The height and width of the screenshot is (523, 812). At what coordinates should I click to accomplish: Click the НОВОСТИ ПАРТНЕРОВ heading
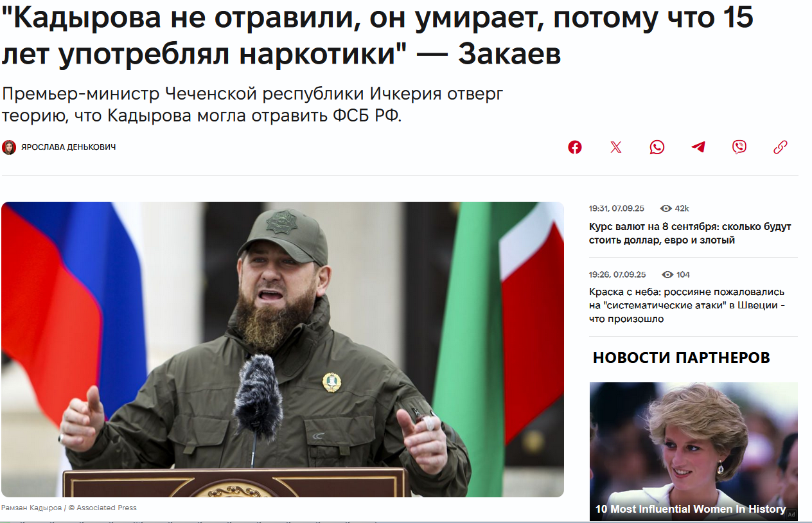pos(682,358)
